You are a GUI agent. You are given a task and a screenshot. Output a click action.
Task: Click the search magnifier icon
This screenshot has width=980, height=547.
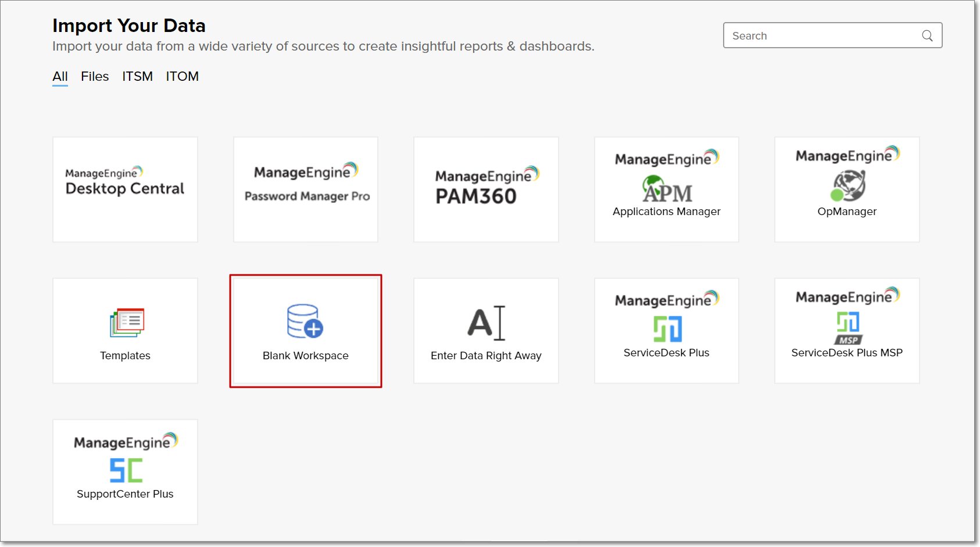coord(927,35)
